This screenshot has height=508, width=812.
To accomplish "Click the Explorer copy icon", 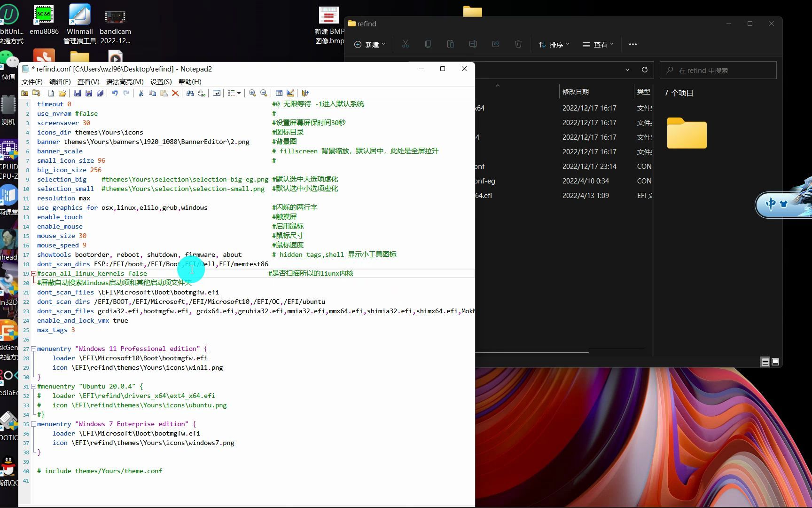I will 428,44.
